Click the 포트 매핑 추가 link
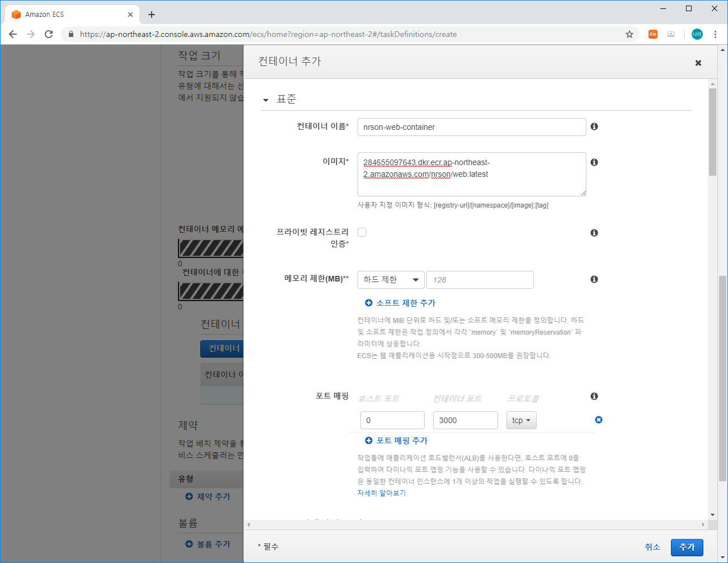 [396, 440]
